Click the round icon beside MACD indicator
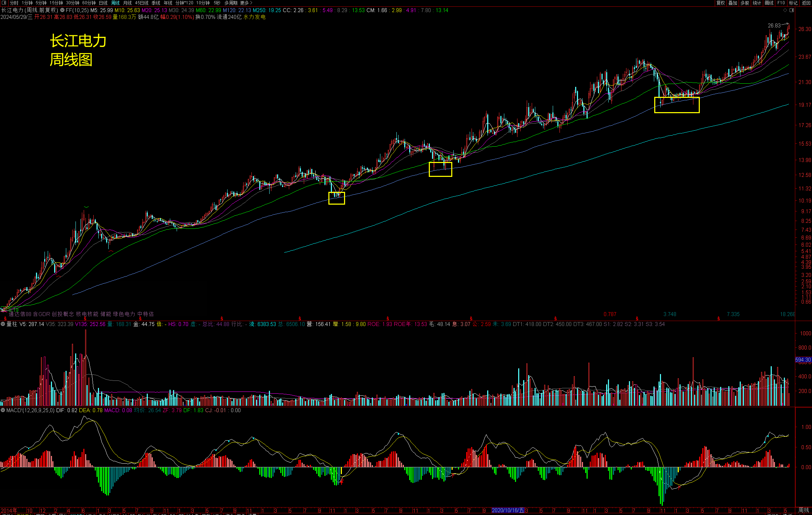This screenshot has height=515, width=812. pos(3,410)
